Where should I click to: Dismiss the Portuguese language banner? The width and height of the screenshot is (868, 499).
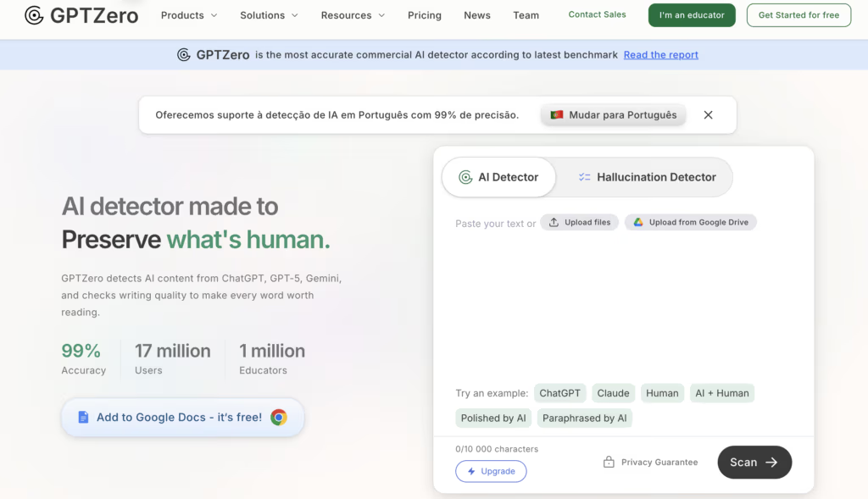pos(708,115)
